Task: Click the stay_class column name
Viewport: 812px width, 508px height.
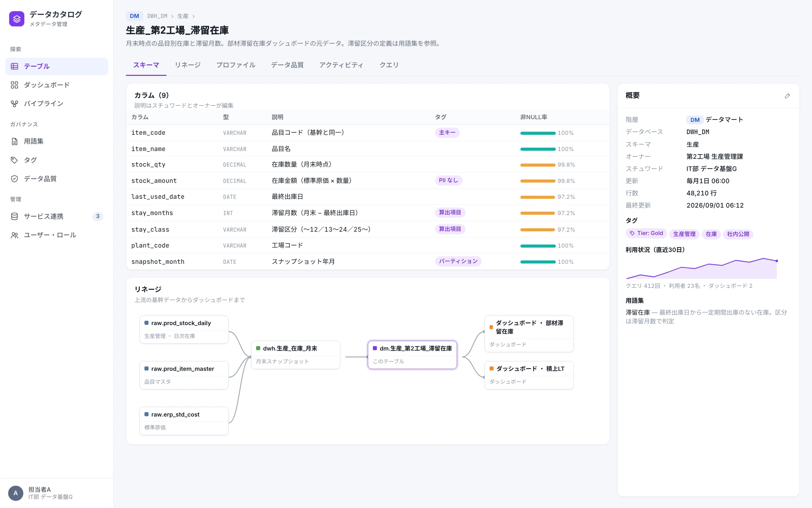Action: click(x=150, y=230)
